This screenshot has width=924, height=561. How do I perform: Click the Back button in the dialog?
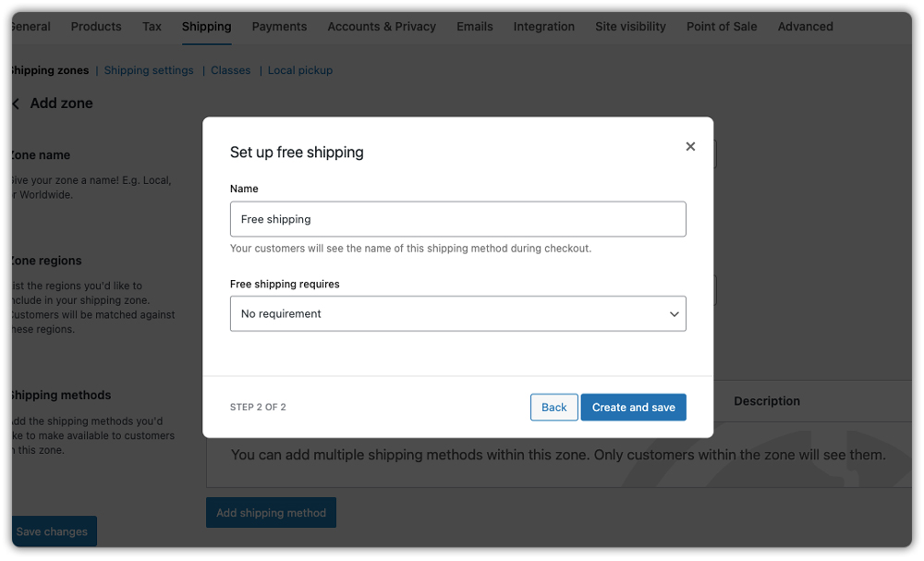(x=553, y=407)
